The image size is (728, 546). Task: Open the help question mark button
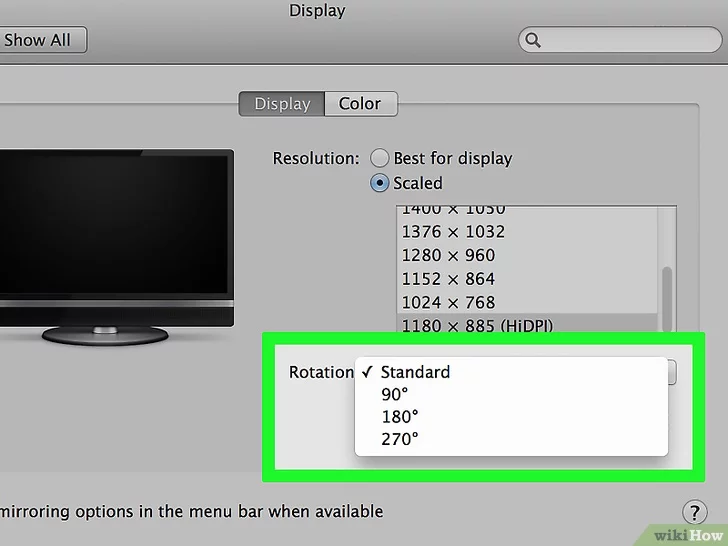click(x=695, y=512)
